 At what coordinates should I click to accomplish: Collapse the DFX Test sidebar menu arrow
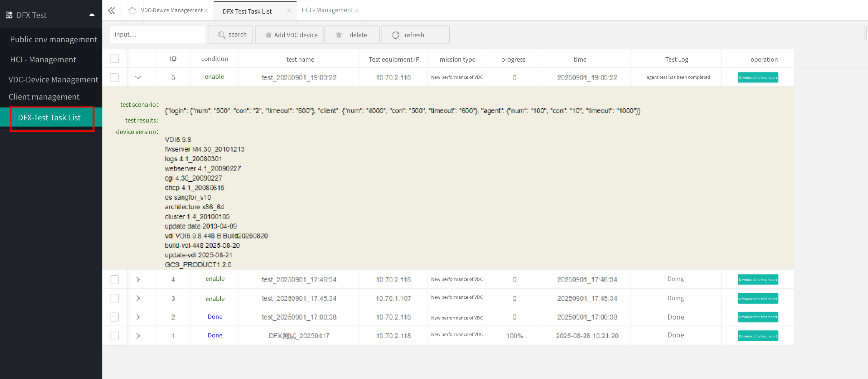[x=92, y=15]
